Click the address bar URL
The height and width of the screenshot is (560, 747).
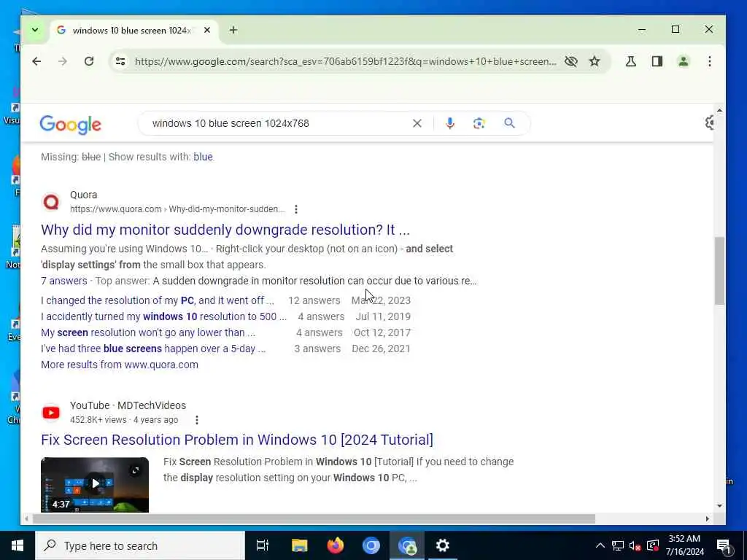[x=345, y=61]
